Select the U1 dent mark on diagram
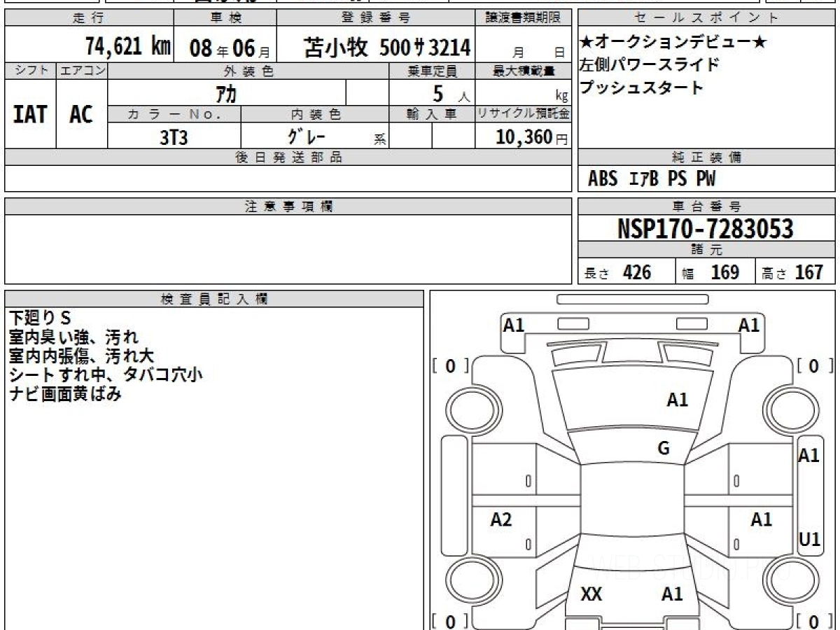The width and height of the screenshot is (840, 630). [x=809, y=540]
